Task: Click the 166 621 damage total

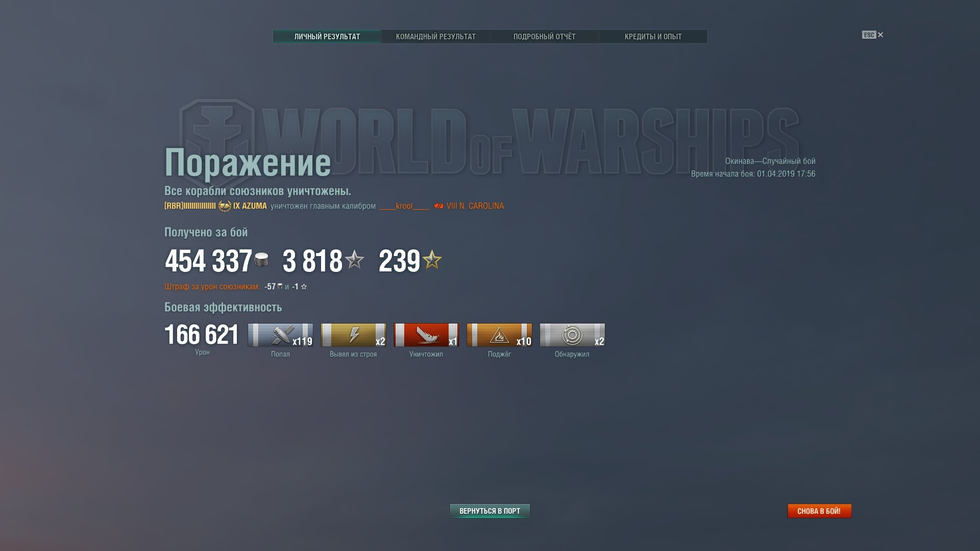Action: pyautogui.click(x=202, y=335)
